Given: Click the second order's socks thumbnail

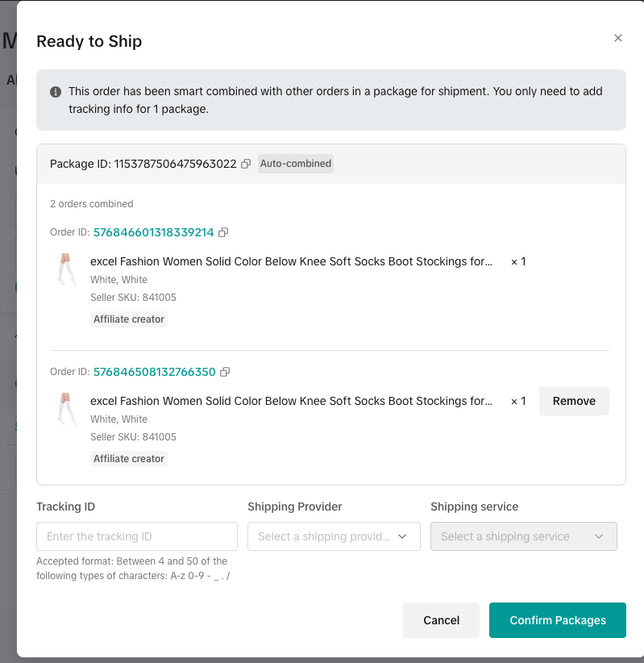Looking at the screenshot, I should click(65, 410).
